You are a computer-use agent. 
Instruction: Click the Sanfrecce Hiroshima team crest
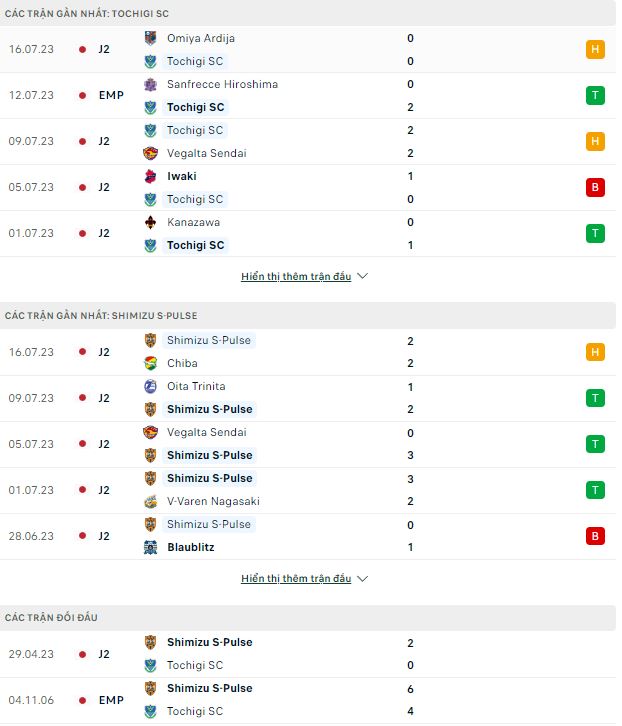point(151,84)
